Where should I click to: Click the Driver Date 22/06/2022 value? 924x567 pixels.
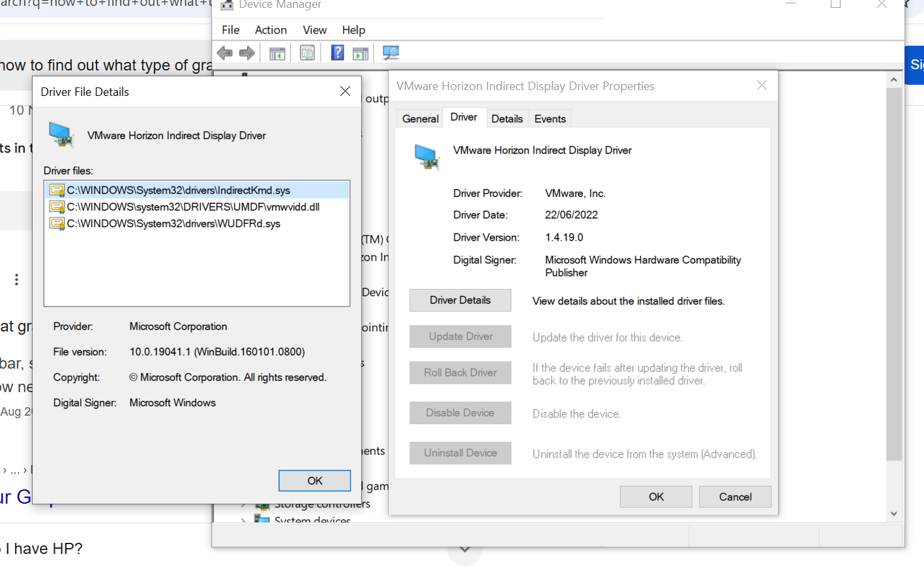[x=571, y=215]
